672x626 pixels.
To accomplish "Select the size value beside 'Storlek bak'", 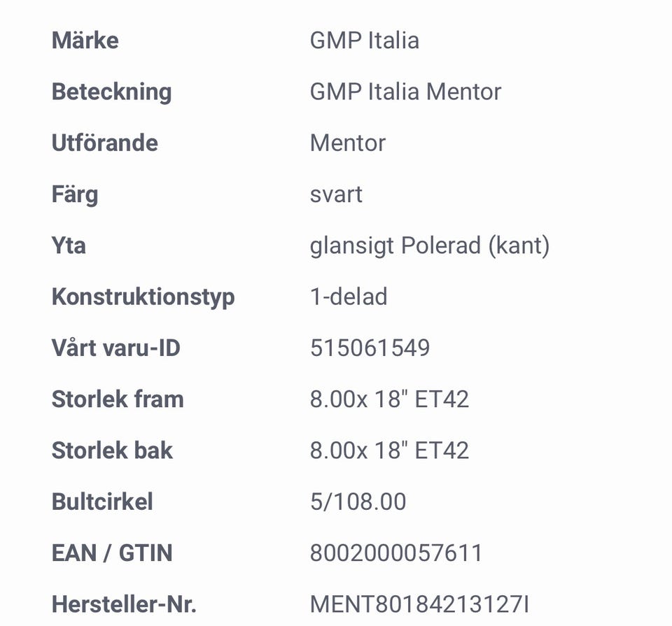I will tap(389, 450).
